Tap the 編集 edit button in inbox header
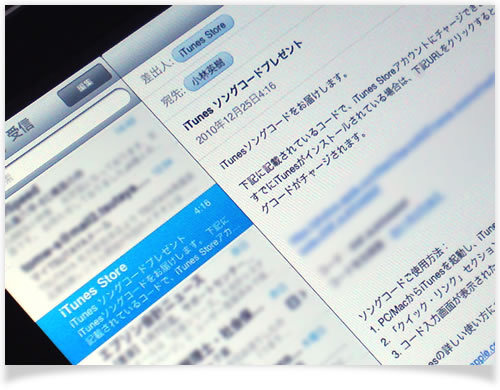 coord(85,84)
